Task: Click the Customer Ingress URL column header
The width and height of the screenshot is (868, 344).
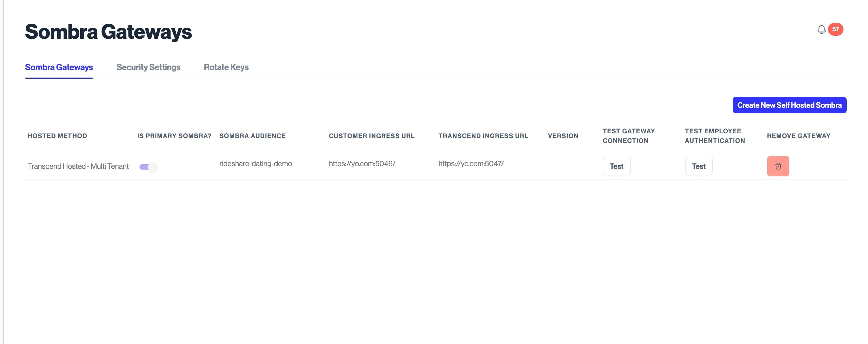Action: tap(371, 136)
